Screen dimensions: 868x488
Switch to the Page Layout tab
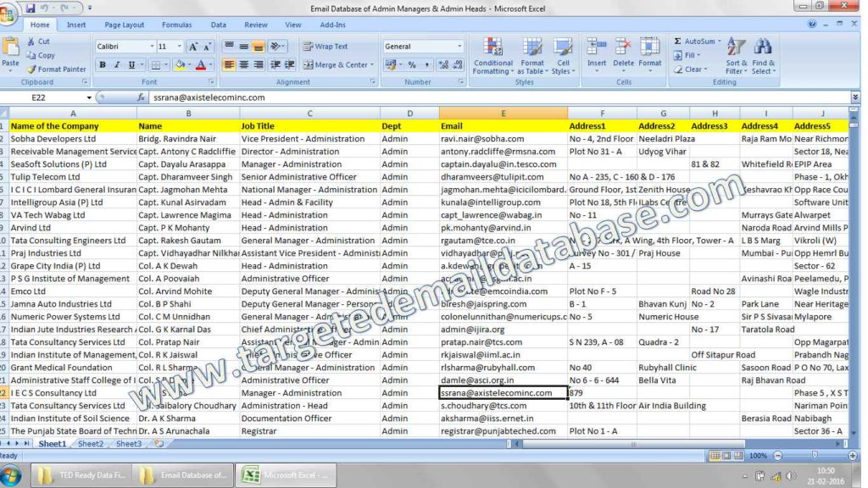[x=124, y=25]
